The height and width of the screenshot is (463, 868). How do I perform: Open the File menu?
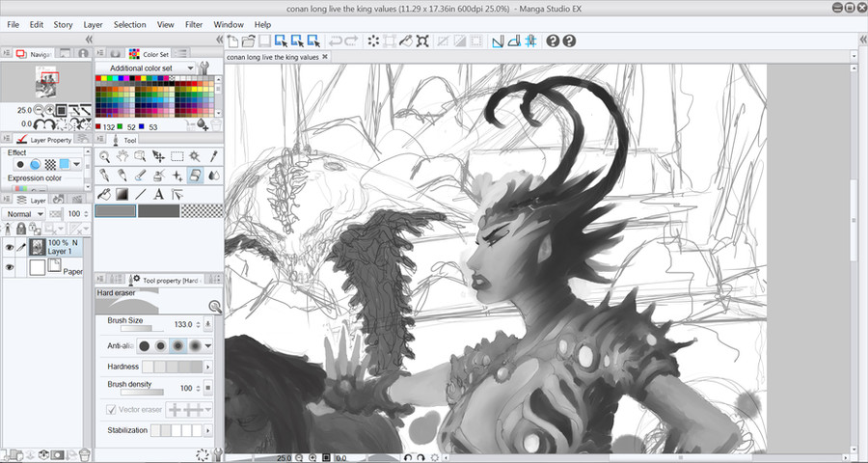point(13,24)
